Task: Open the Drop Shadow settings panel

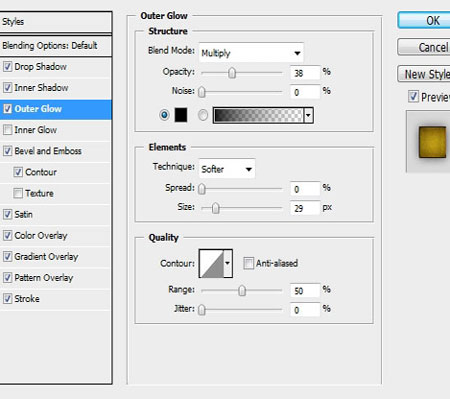Action: (40, 67)
